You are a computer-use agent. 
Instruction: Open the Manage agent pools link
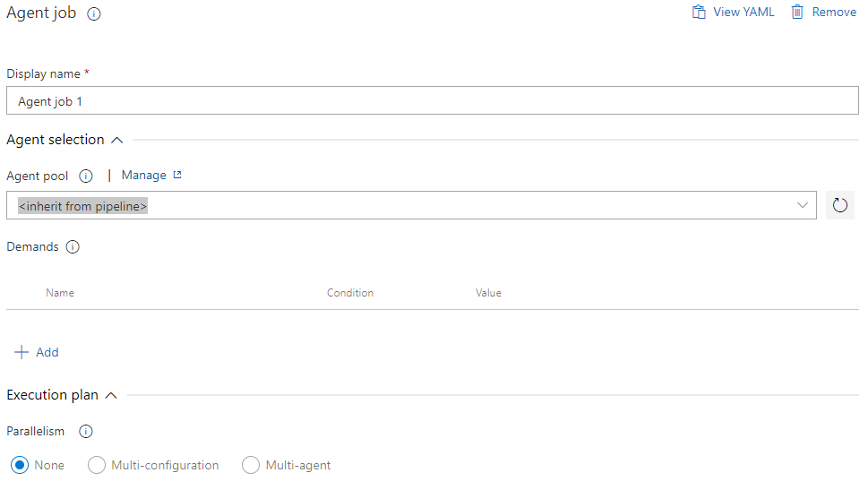143,176
